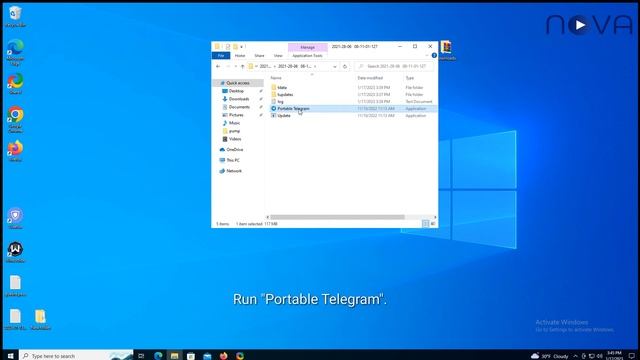Click the volume icon in the system tray
640x360 pixels.
tap(600, 356)
